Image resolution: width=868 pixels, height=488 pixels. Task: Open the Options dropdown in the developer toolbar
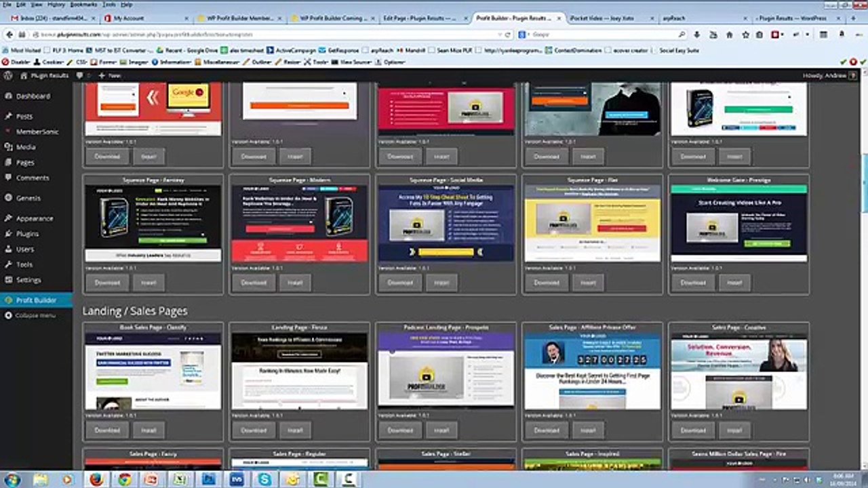pos(390,62)
